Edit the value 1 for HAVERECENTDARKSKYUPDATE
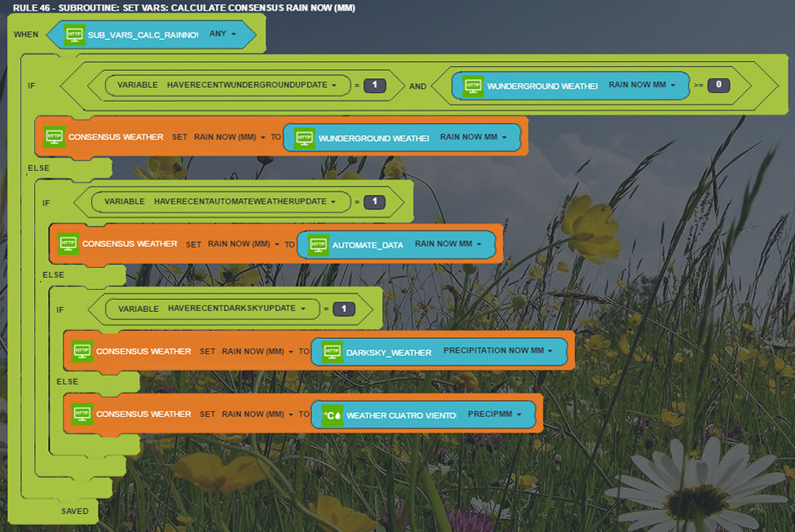This screenshot has height=532, width=795. point(344,309)
